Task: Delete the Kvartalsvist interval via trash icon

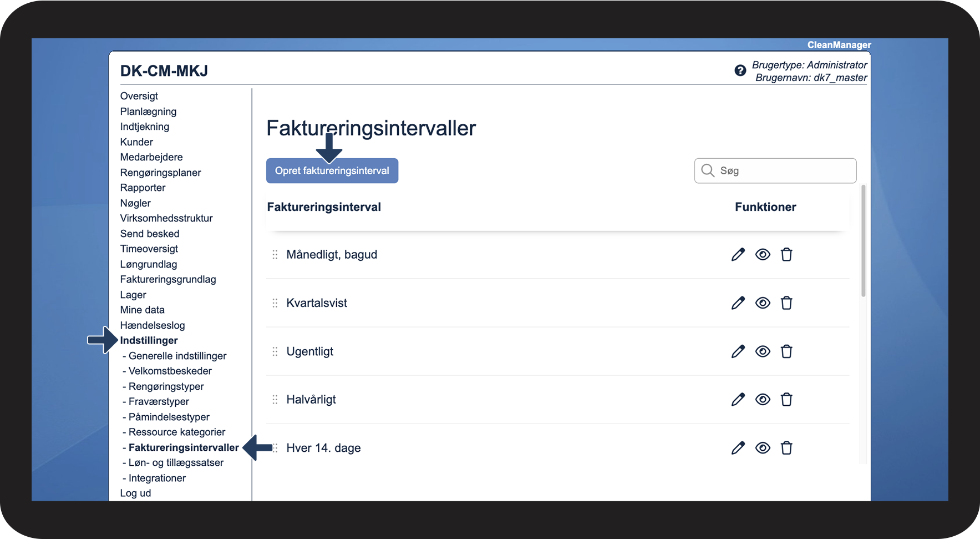Action: 786,303
